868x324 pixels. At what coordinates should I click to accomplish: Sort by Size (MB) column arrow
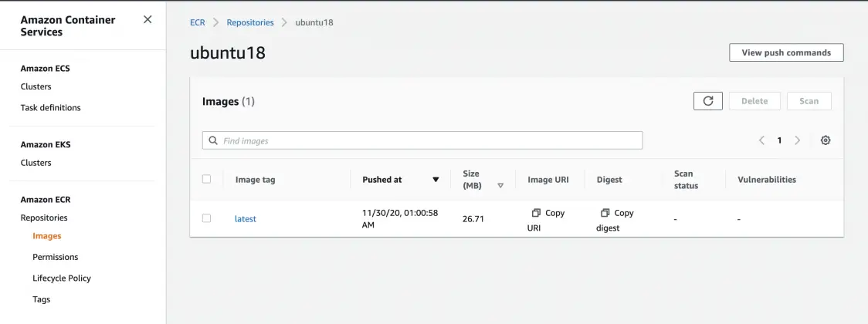coord(500,186)
